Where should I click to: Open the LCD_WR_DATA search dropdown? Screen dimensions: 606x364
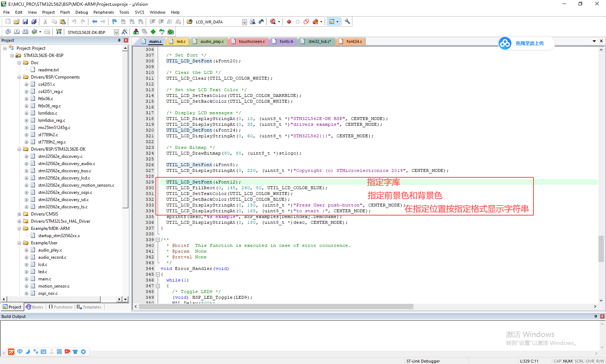(x=244, y=22)
